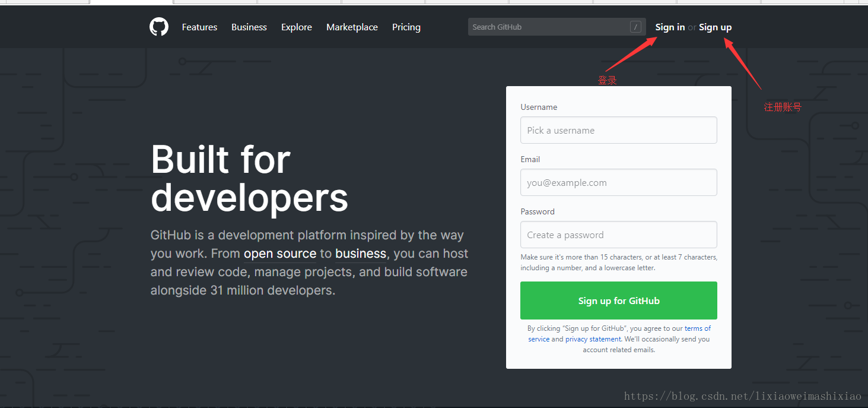Click the Email input field
This screenshot has width=868, height=408.
click(x=619, y=182)
